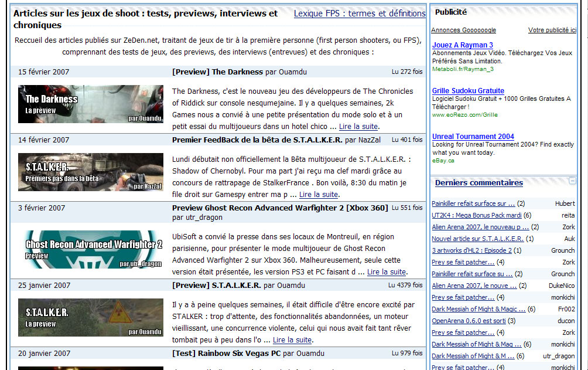The width and height of the screenshot is (588, 370).
Task: Select the title 'Premier FeedBack de la bêta de S.T.A.L.K.E.R.'
Action: point(257,140)
